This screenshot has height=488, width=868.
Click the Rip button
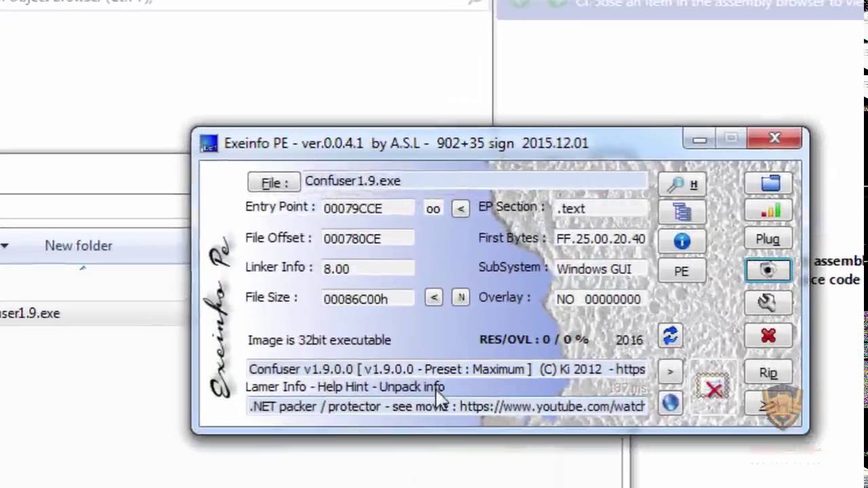pos(768,373)
